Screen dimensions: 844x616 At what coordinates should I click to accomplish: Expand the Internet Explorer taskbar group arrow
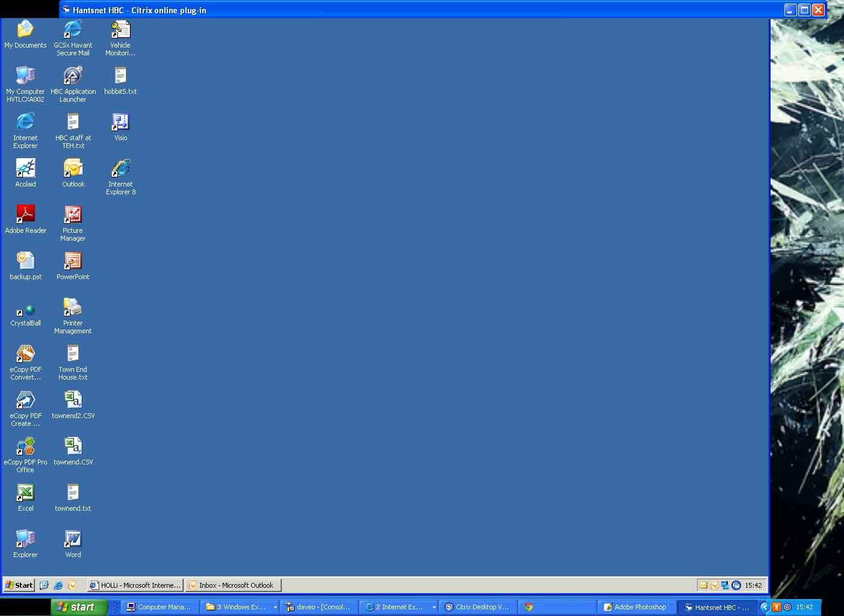point(434,608)
